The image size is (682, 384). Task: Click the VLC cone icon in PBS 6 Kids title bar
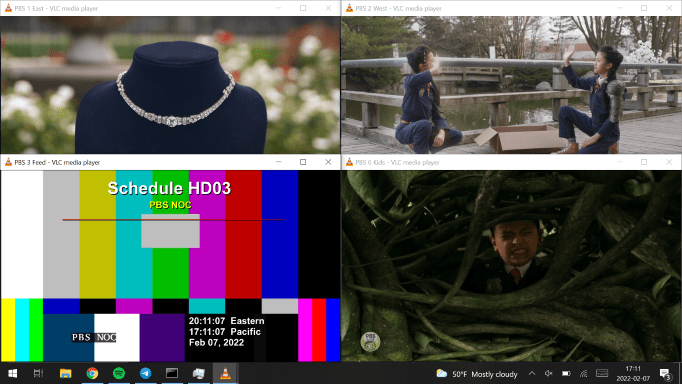(349, 162)
